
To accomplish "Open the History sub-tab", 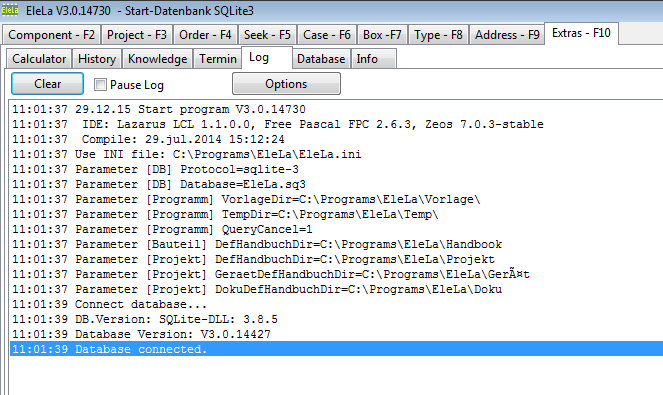I will [97, 59].
